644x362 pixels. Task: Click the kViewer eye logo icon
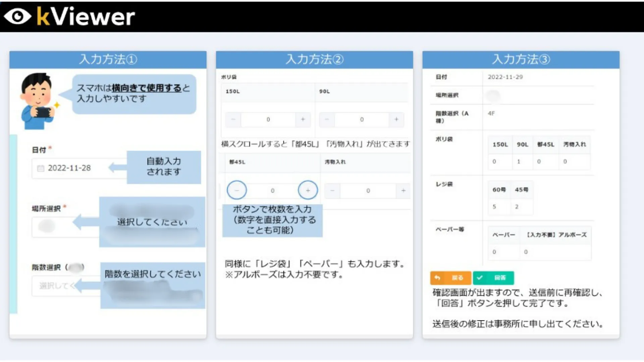(17, 16)
